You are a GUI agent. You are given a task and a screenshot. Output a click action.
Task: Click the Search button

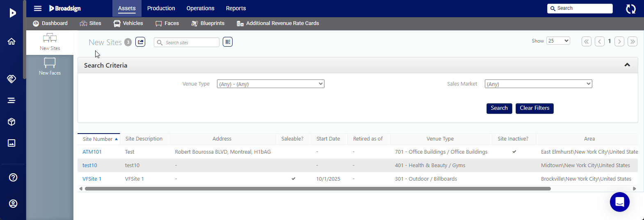tap(499, 108)
